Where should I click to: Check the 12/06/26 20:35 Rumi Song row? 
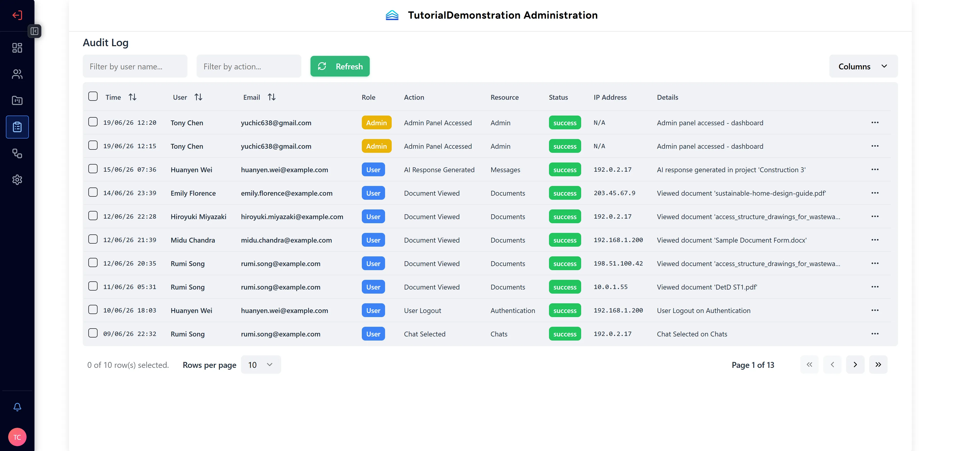[93, 262]
